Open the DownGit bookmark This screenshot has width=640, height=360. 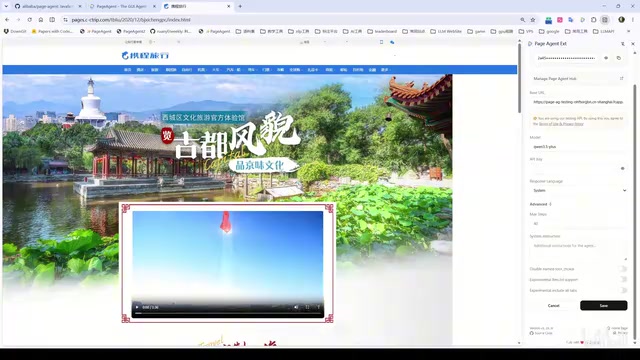click(x=15, y=31)
